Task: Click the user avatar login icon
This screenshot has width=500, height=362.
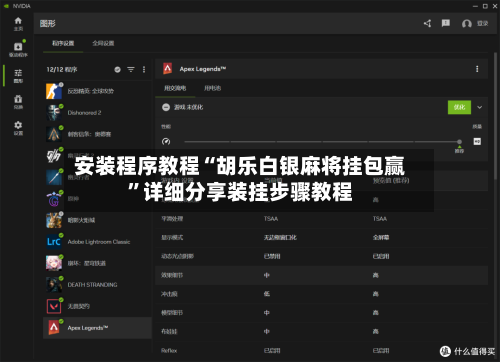Action: point(467,24)
